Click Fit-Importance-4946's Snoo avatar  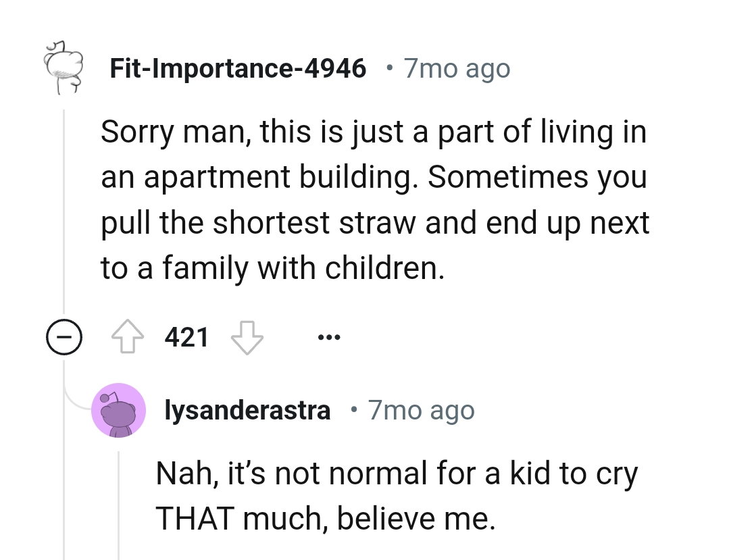click(x=62, y=69)
